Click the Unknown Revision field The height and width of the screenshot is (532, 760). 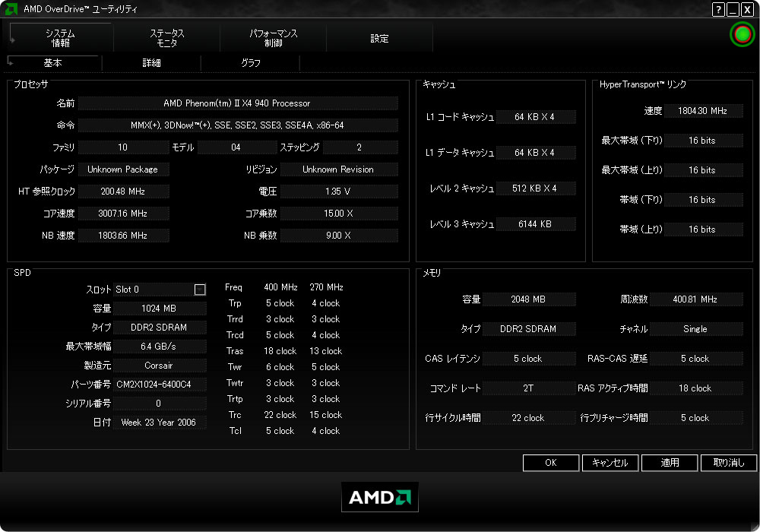[338, 169]
